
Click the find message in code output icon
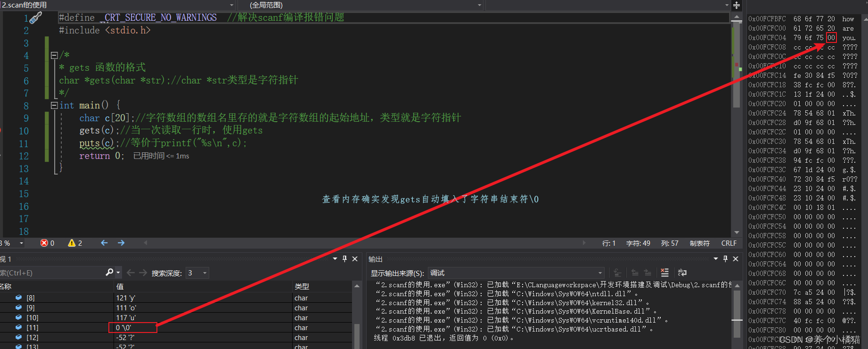tap(617, 273)
